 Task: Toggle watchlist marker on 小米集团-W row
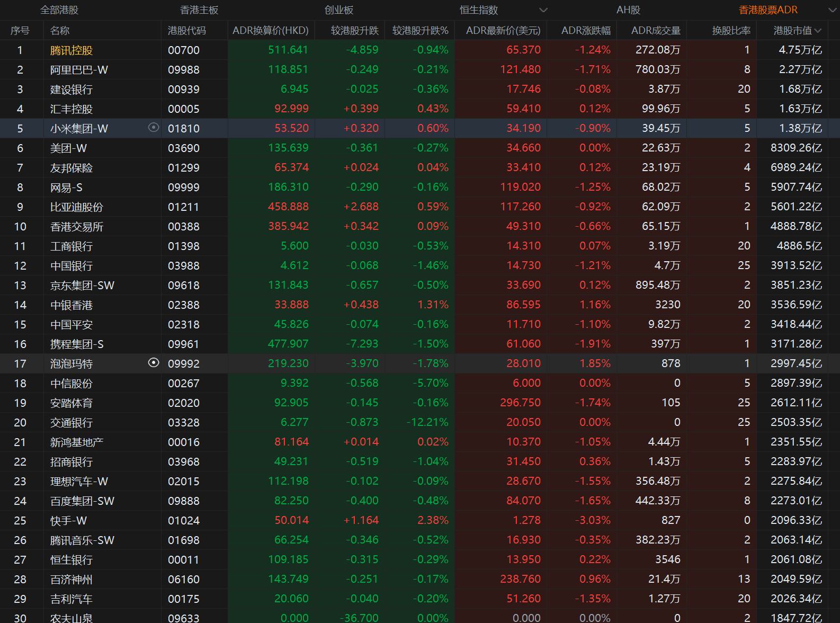point(154,128)
